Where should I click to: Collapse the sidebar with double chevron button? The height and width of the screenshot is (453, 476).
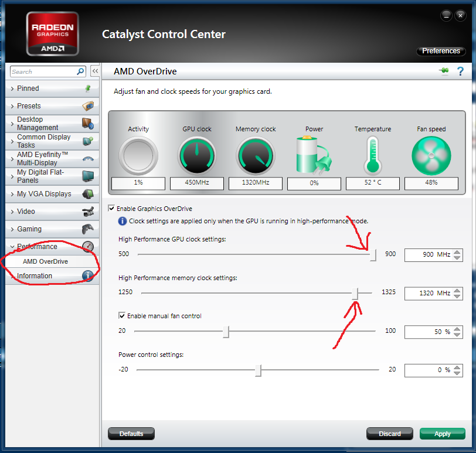pyautogui.click(x=95, y=71)
